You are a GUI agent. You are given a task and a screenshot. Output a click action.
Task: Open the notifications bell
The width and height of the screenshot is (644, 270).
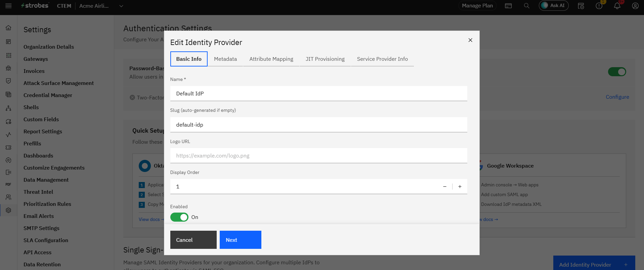pyautogui.click(x=617, y=6)
